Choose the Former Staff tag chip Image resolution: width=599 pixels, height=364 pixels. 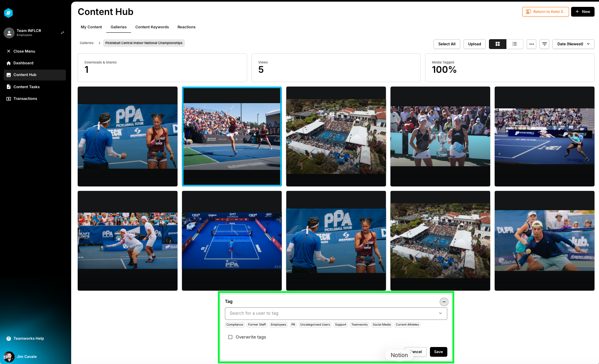point(257,325)
